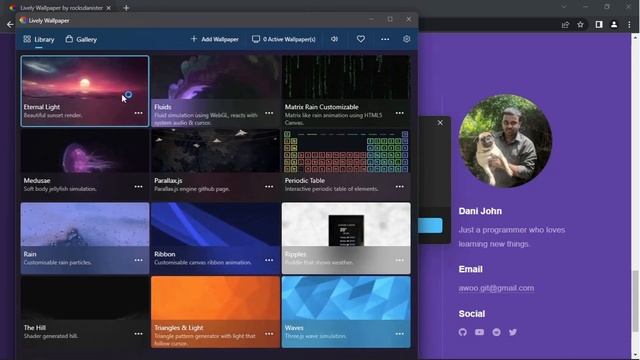Toggle the browser side panel icon
The image size is (640, 360).
click(x=599, y=25)
